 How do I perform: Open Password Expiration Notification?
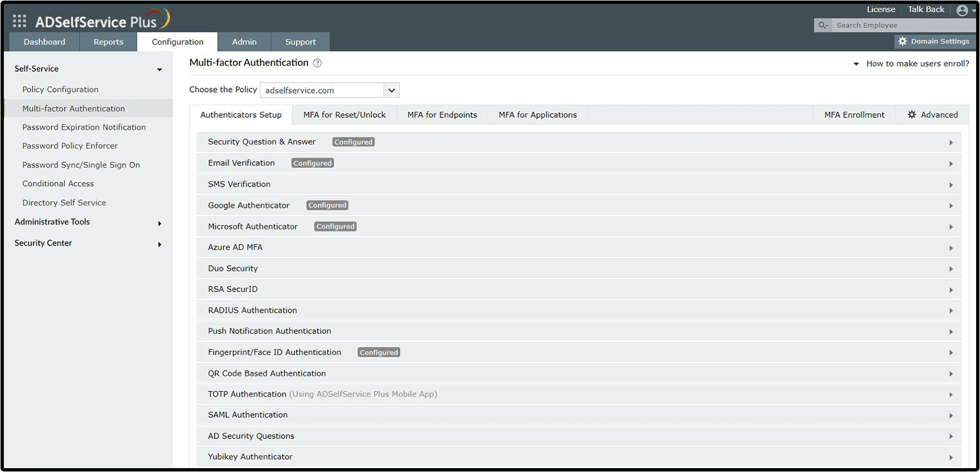coord(84,127)
